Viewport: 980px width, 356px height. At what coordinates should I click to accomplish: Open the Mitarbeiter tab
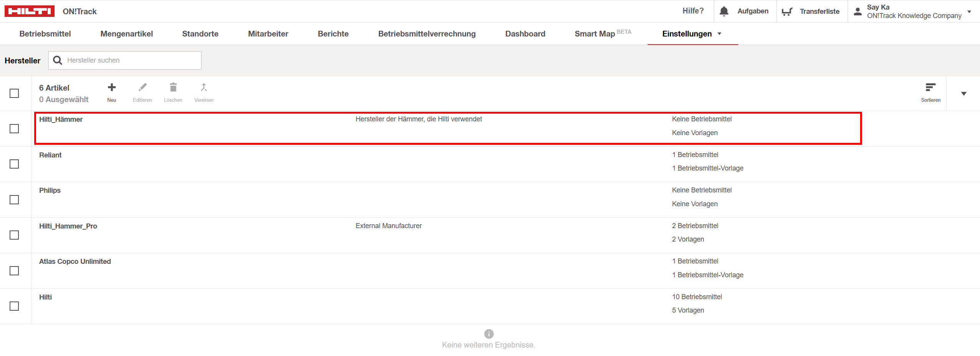268,34
